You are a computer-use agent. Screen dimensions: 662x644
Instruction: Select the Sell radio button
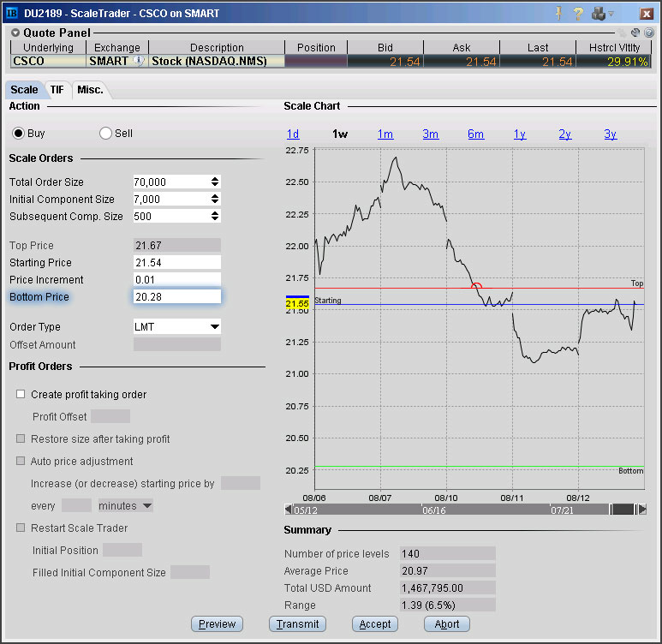click(105, 134)
